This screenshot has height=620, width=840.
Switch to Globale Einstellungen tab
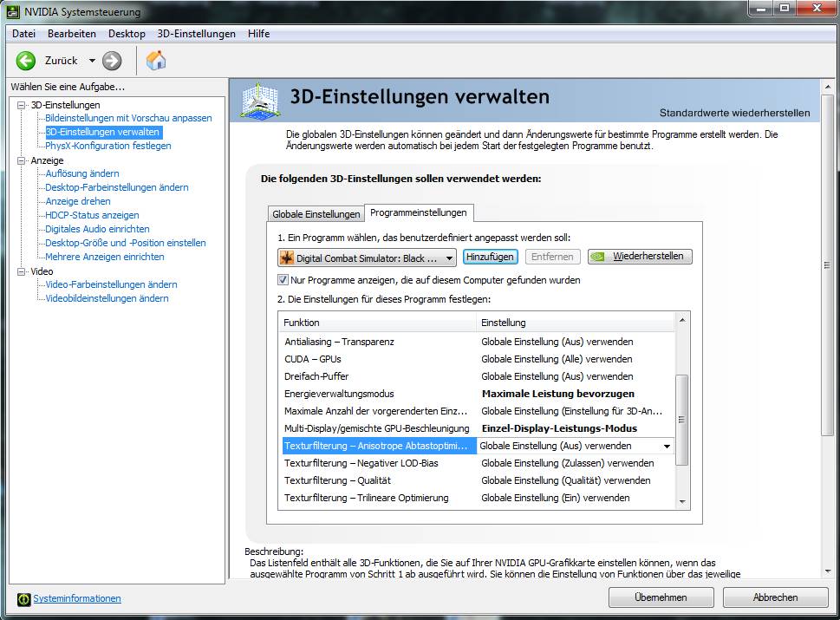[316, 214]
